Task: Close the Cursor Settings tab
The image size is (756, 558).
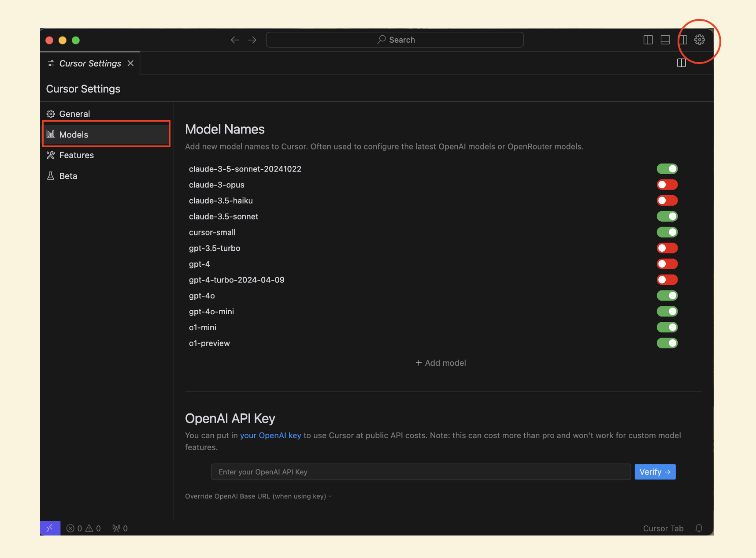Action: point(130,63)
